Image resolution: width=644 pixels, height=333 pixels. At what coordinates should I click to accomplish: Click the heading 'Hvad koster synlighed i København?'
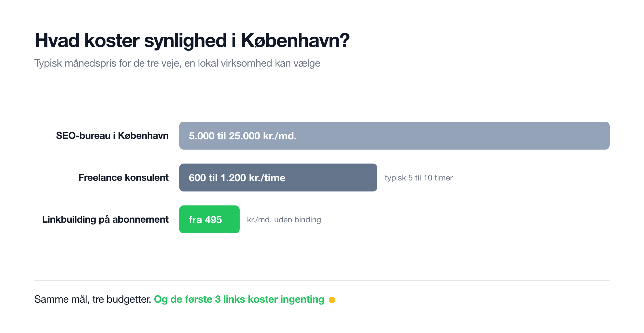(x=192, y=41)
